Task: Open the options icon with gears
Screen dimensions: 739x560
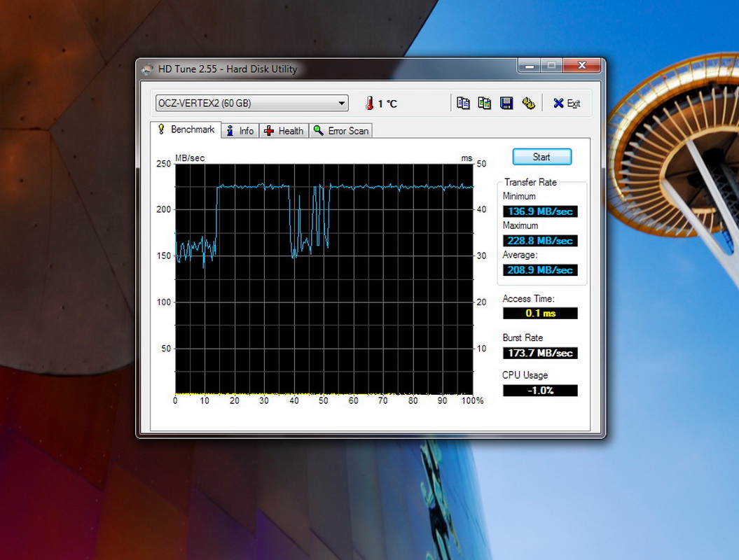Action: click(x=528, y=103)
